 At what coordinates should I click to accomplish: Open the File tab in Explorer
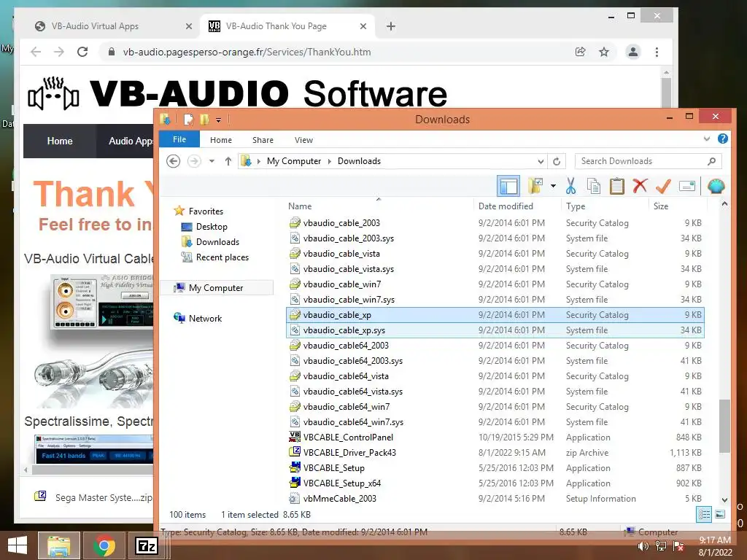pyautogui.click(x=179, y=139)
